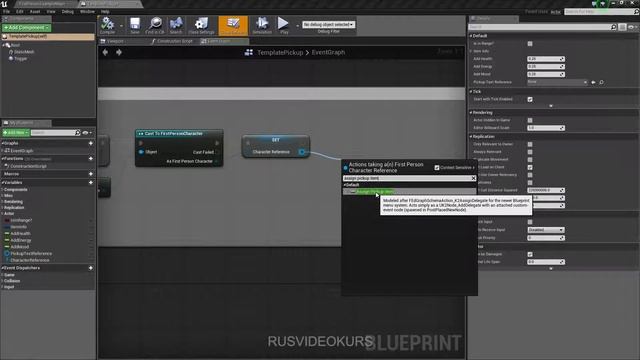This screenshot has width=640, height=360.
Task: Add a new graph with plus icon
Action: tap(91, 143)
